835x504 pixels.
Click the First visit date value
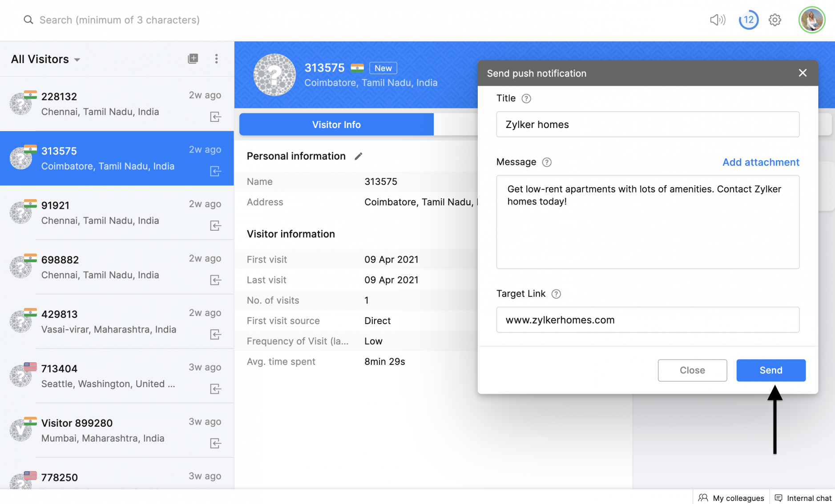(x=391, y=260)
